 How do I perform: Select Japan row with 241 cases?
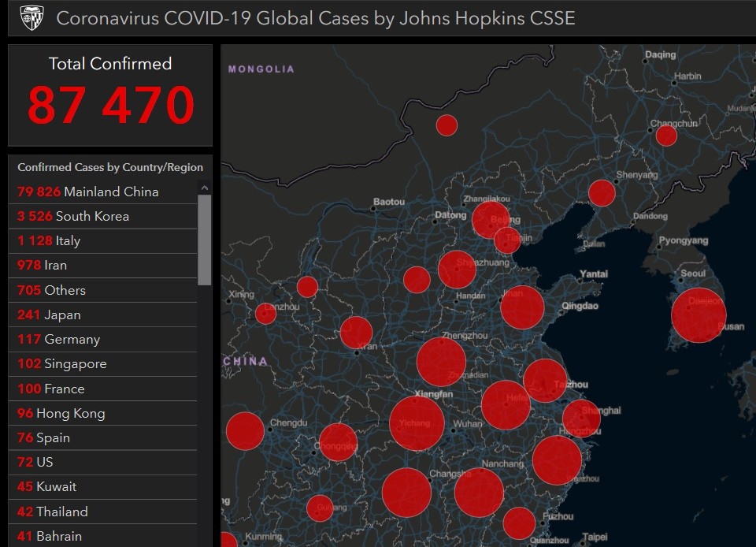pyautogui.click(x=102, y=314)
